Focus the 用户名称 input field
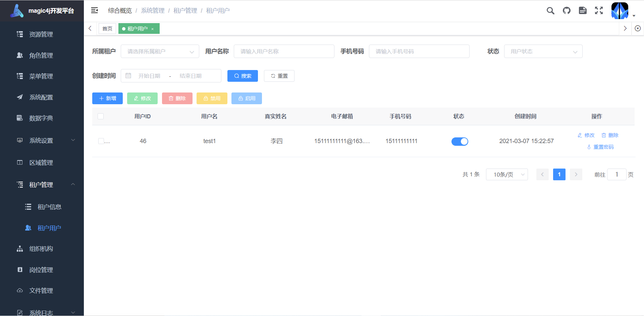The width and height of the screenshot is (644, 316). pyautogui.click(x=284, y=51)
